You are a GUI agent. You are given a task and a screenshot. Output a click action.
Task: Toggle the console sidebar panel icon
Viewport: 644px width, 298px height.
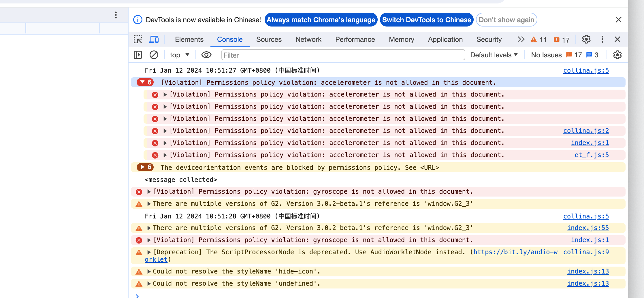pos(138,55)
